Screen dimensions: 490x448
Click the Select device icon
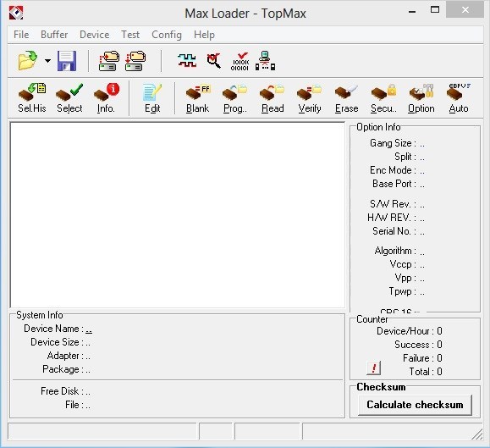[69, 98]
